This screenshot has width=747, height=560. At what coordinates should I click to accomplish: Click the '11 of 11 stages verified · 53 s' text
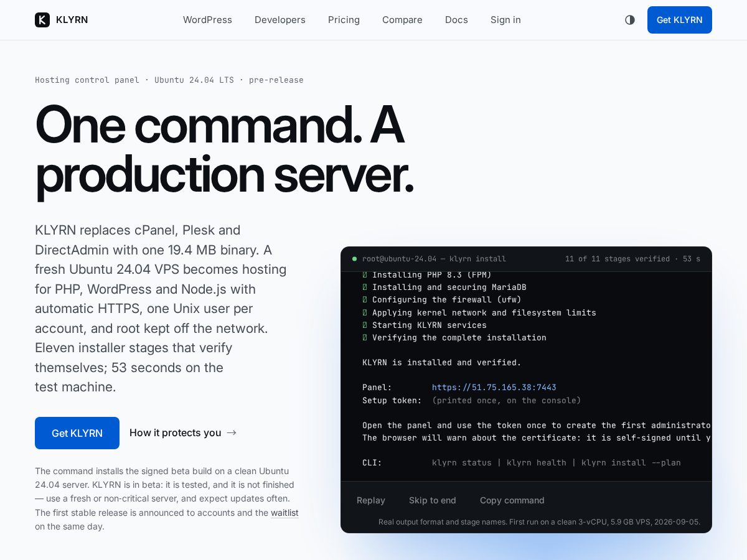click(x=632, y=259)
